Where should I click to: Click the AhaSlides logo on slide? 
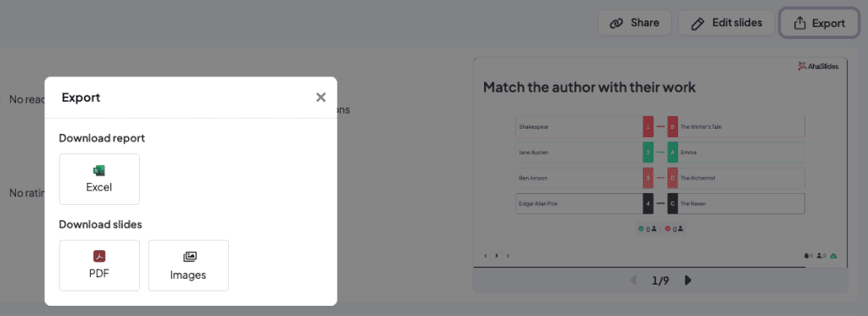pyautogui.click(x=818, y=66)
